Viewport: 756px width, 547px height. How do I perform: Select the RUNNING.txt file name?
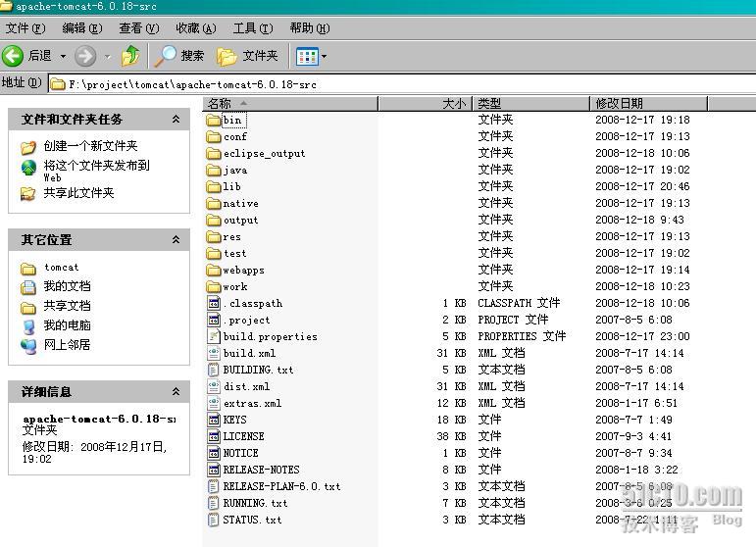tap(255, 503)
